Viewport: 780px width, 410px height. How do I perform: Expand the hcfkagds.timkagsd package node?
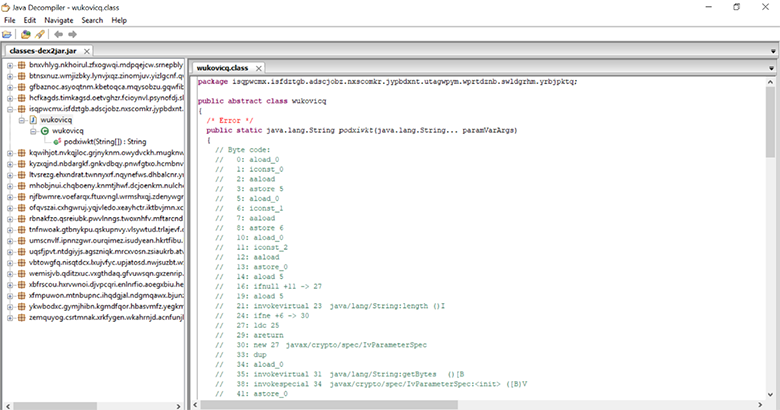9,98
